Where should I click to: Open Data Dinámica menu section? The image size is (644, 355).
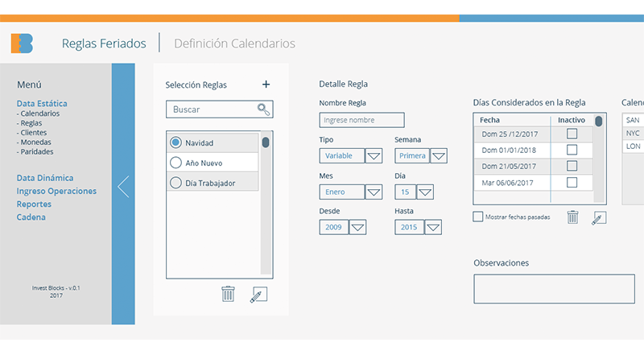(45, 178)
